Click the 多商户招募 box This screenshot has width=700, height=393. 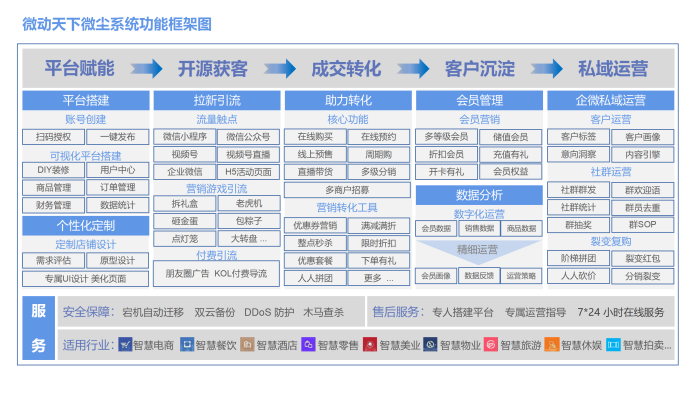tap(347, 190)
